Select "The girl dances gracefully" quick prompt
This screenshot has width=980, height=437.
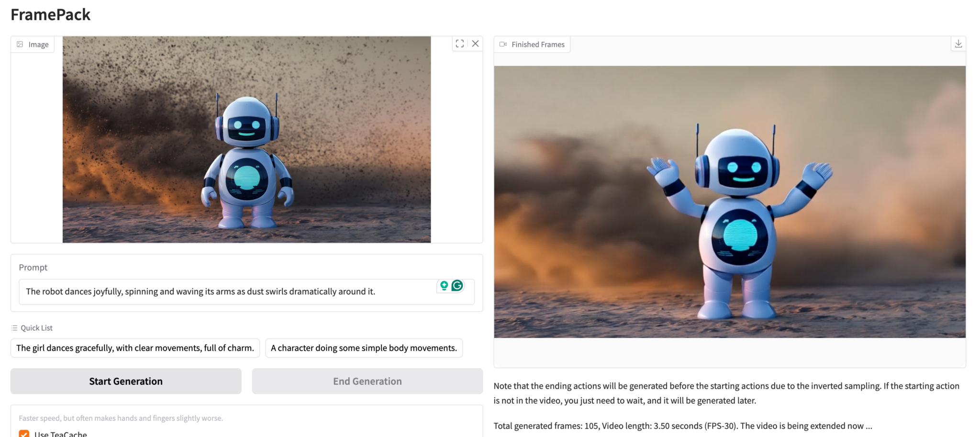(135, 348)
